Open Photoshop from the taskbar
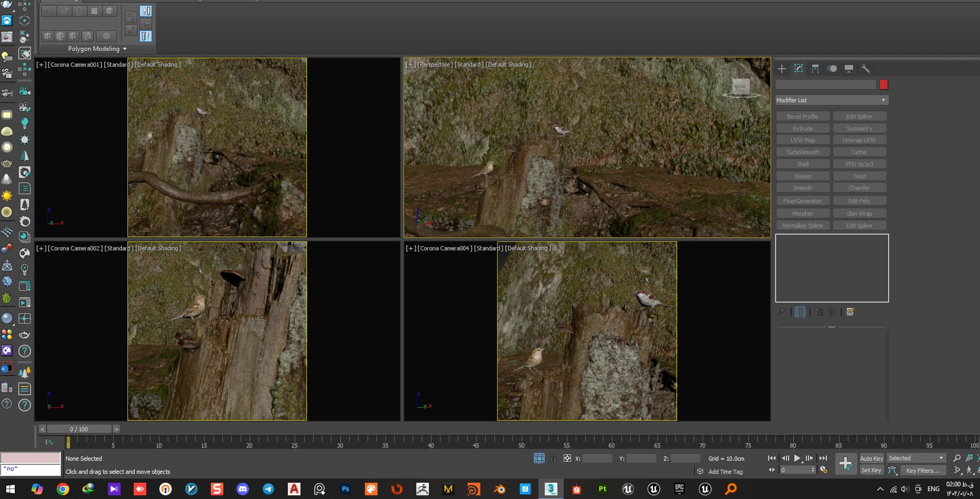The image size is (980, 499). (x=346, y=489)
